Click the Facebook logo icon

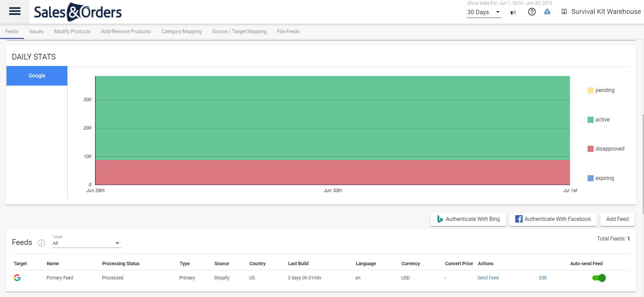pyautogui.click(x=519, y=219)
